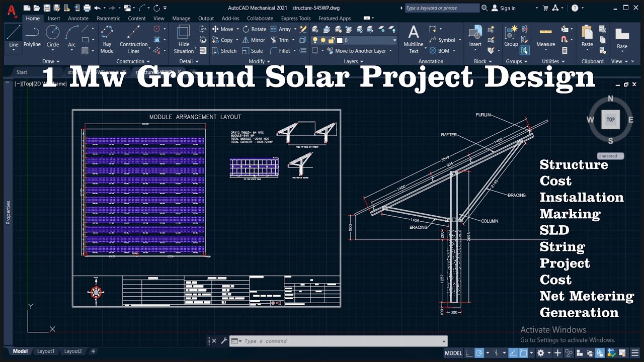644x362 pixels.
Task: Toggle 2D object snap in status bar
Action: click(523, 353)
